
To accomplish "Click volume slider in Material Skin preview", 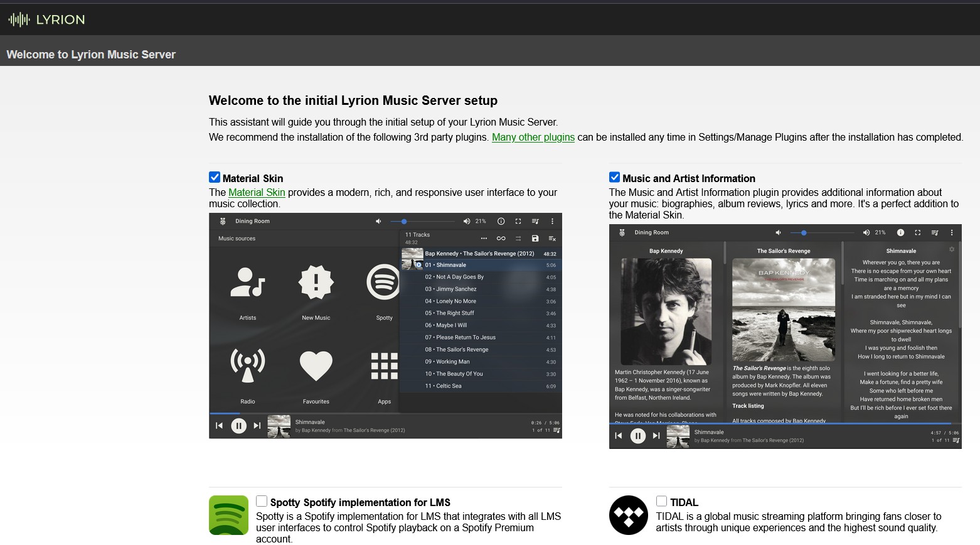I will pos(422,221).
